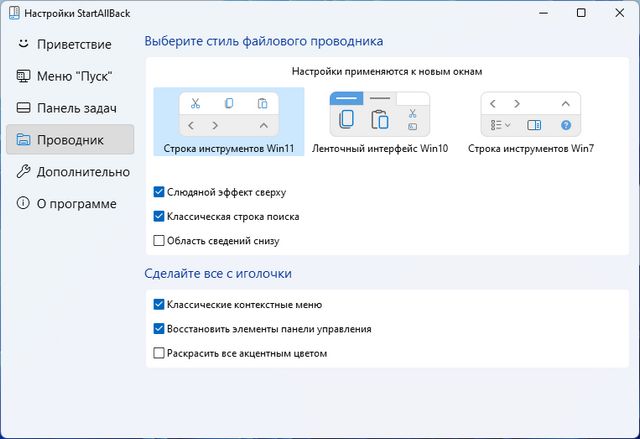
Task: Uncheck Классическая строка поиска
Action: [x=159, y=216]
